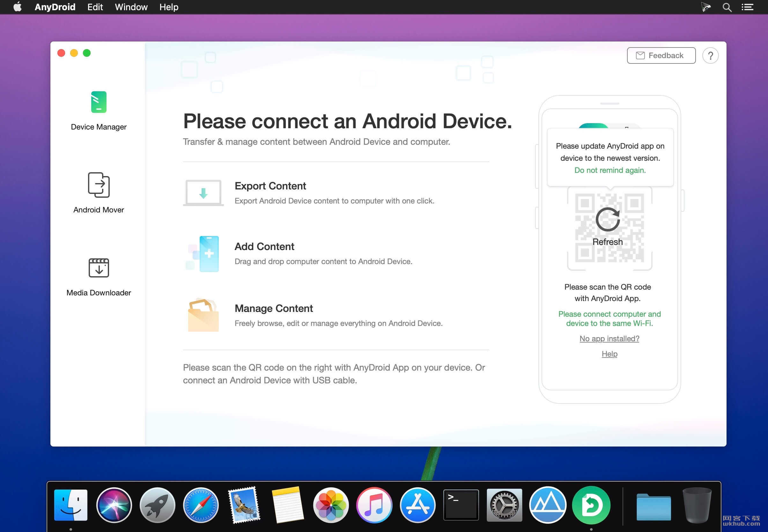Screen dimensions: 768x532
Task: Close the AnyDroid window with red button
Action: point(61,53)
